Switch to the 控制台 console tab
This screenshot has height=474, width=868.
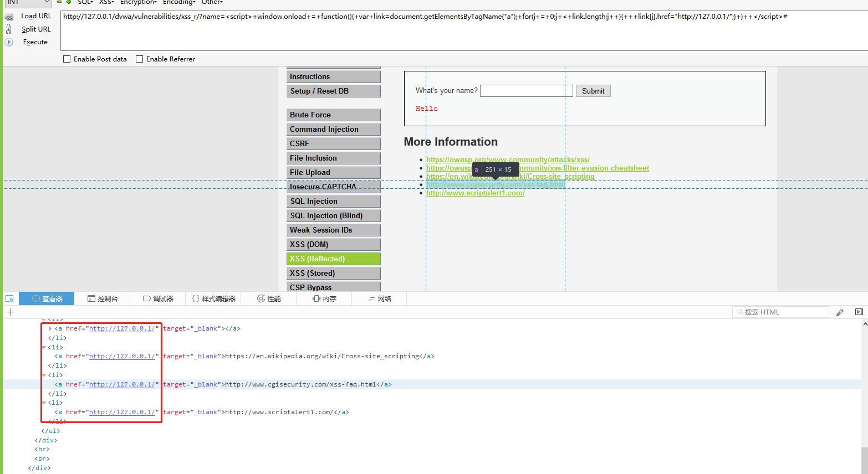[x=104, y=298]
